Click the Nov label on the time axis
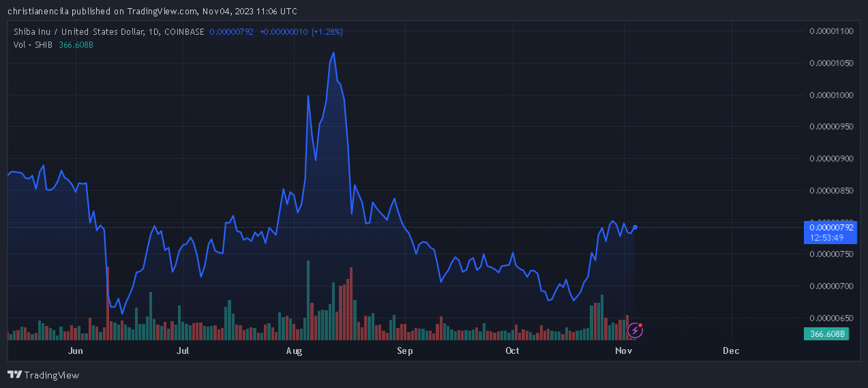This screenshot has width=868, height=388. pos(623,351)
